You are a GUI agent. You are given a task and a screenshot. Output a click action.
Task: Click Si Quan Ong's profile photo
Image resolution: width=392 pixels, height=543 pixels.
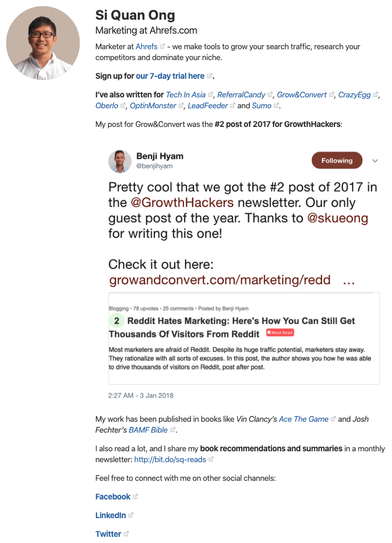pos(43,43)
